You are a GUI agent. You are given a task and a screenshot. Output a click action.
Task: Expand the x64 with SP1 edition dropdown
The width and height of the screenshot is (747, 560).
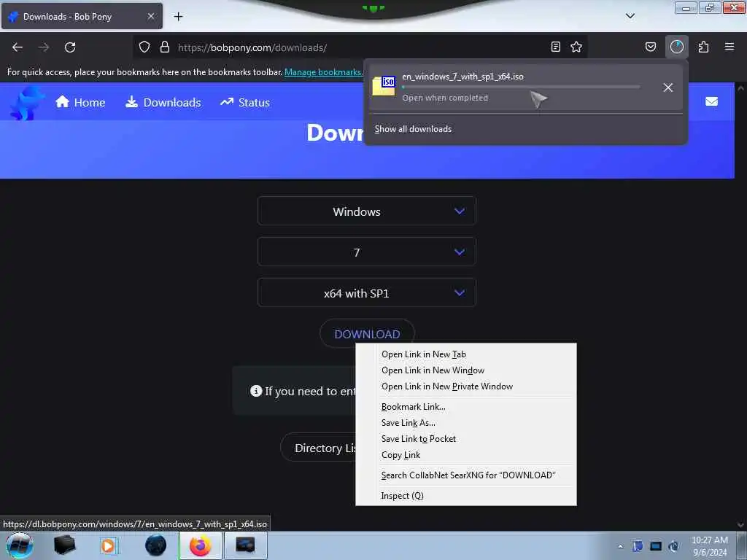(367, 293)
